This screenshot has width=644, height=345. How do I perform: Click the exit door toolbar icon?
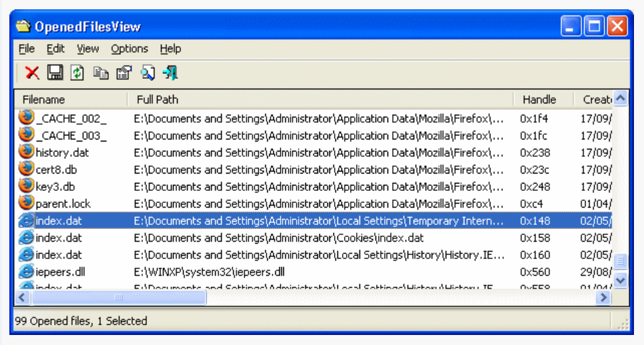170,73
